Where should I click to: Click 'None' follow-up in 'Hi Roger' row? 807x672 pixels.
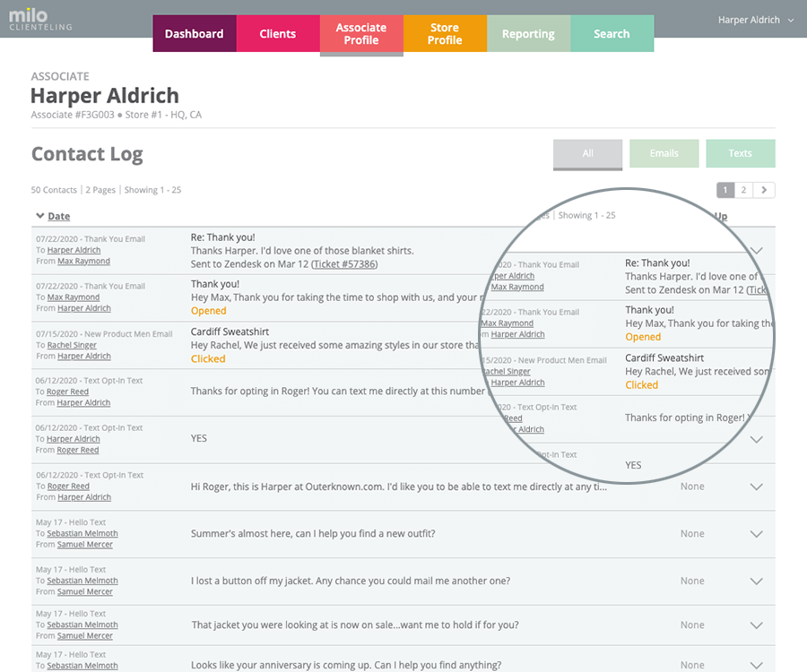pyautogui.click(x=692, y=487)
